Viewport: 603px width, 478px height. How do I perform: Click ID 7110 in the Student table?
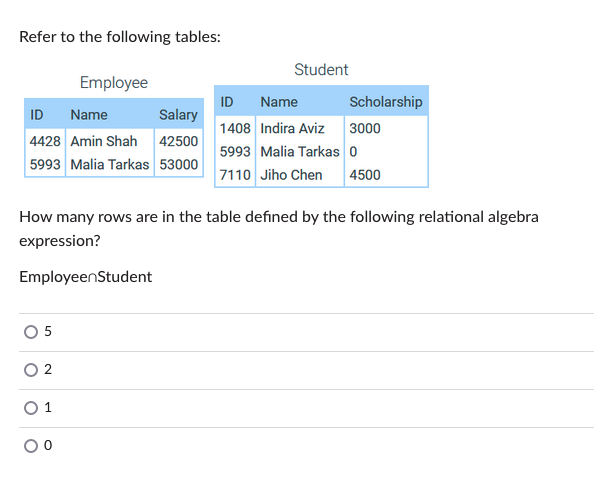pos(235,175)
